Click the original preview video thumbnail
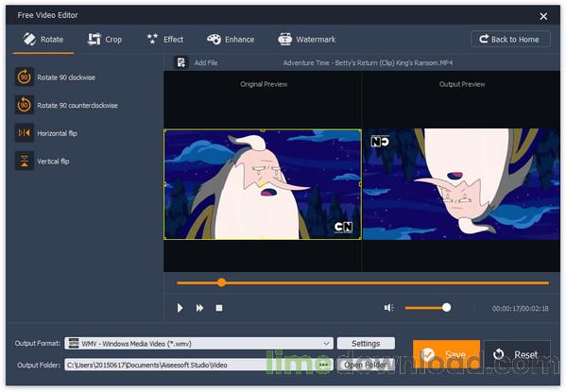The width and height of the screenshot is (566, 392). click(x=263, y=184)
